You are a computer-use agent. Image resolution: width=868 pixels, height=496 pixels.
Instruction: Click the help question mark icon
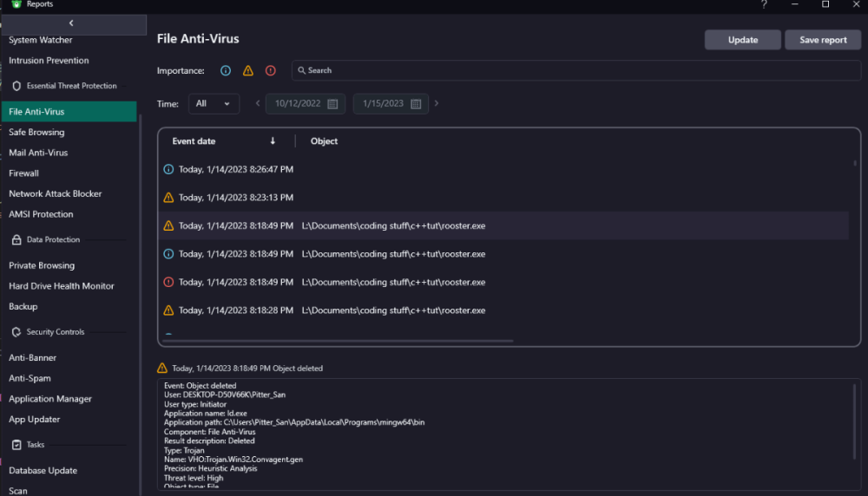click(x=764, y=5)
